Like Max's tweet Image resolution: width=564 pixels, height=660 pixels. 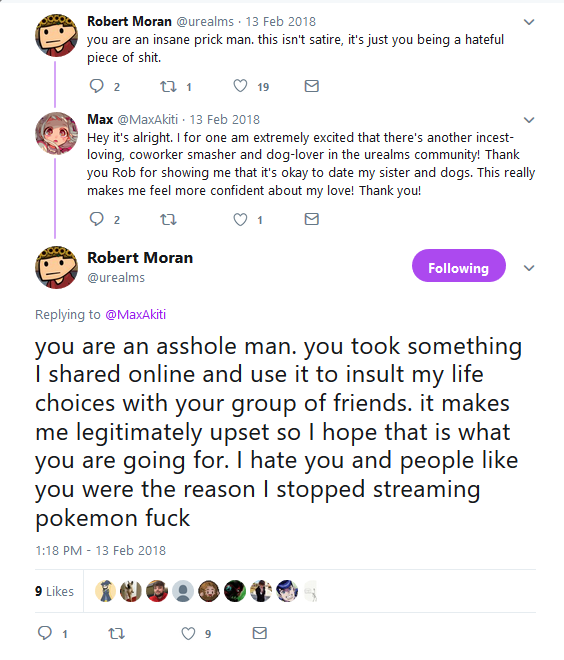pos(240,219)
